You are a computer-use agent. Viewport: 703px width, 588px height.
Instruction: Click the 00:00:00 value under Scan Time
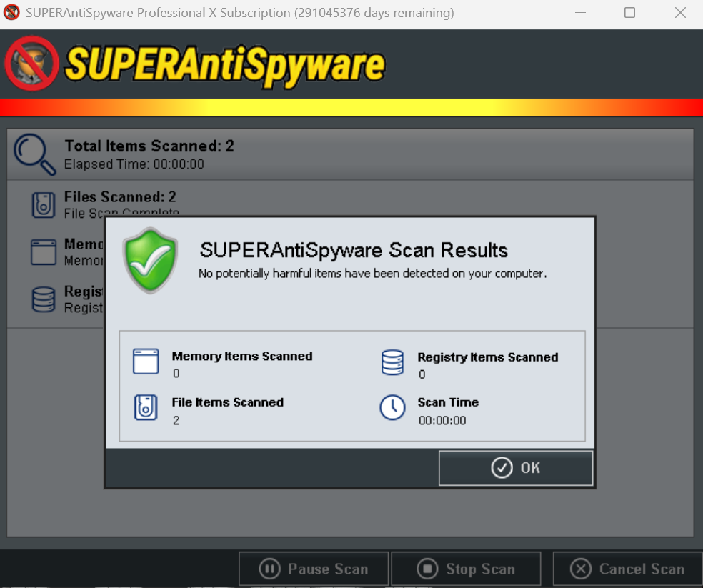tap(442, 421)
